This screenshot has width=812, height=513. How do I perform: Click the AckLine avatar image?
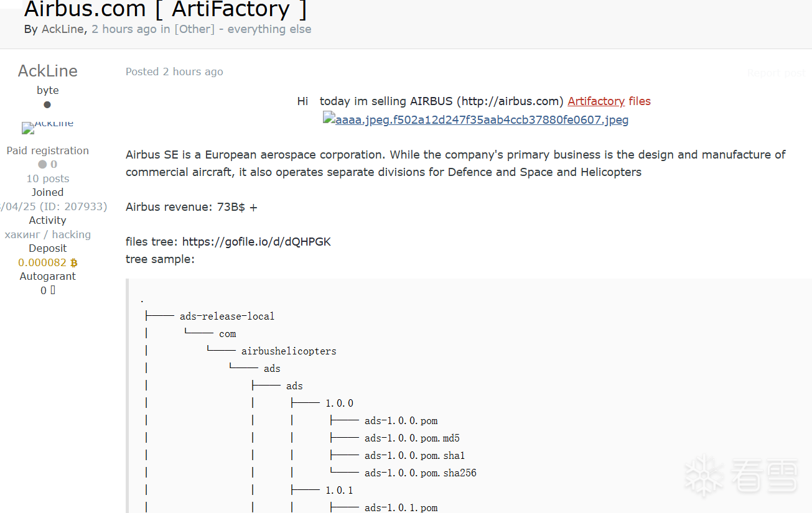(x=47, y=127)
